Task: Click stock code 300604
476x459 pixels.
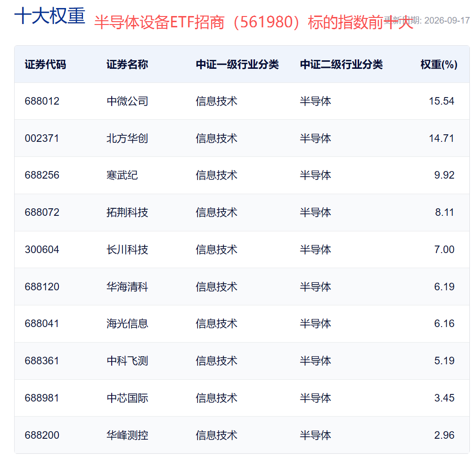Action: tap(42, 250)
